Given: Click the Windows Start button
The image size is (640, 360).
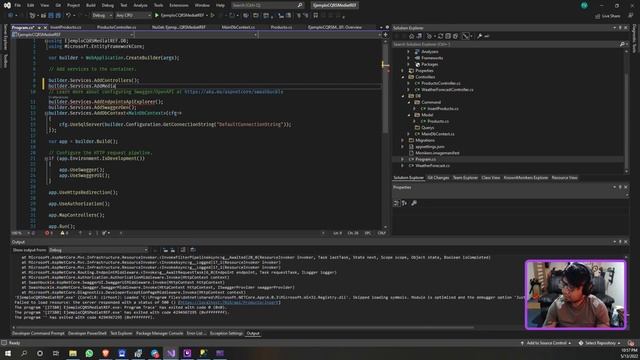Looking at the screenshot, I should (7, 353).
